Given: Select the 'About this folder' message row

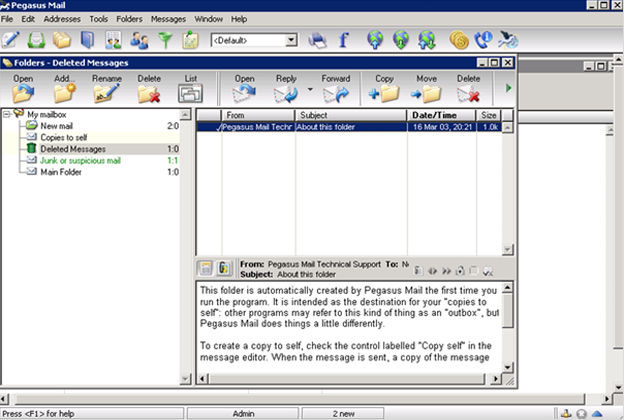Looking at the screenshot, I should click(349, 127).
